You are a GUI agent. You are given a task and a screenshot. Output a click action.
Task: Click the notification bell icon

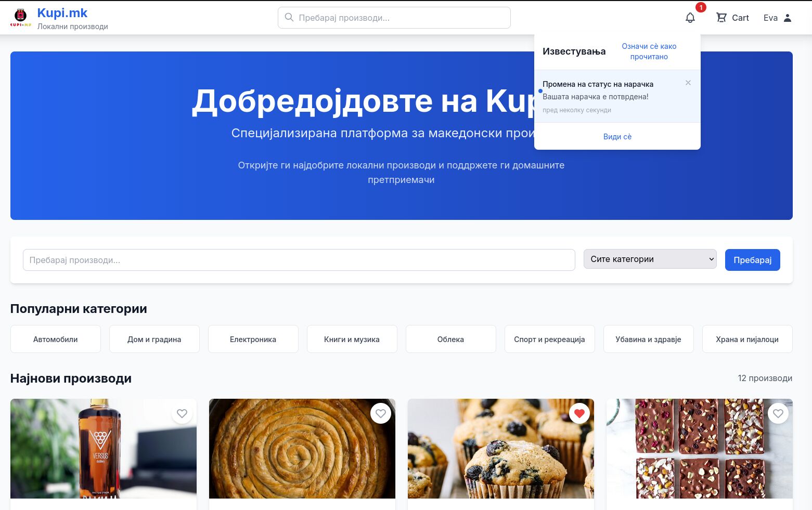[690, 18]
